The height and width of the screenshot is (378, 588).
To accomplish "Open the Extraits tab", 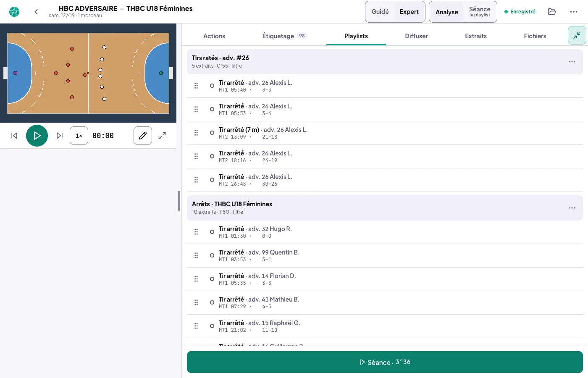I will pos(476,36).
